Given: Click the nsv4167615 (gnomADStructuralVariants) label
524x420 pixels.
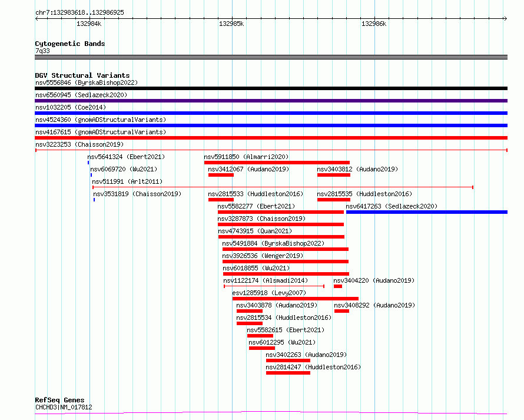Looking at the screenshot, I should [x=101, y=132].
